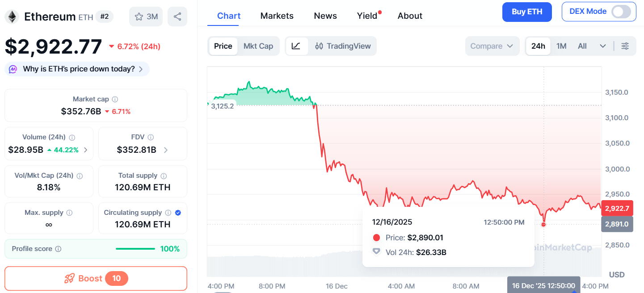
Task: Expand more time range options chevron
Action: (x=602, y=46)
